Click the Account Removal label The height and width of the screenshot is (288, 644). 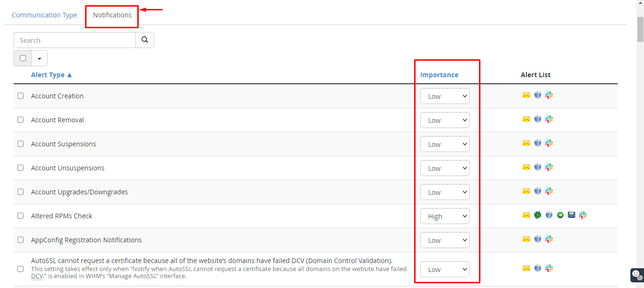[x=57, y=120]
